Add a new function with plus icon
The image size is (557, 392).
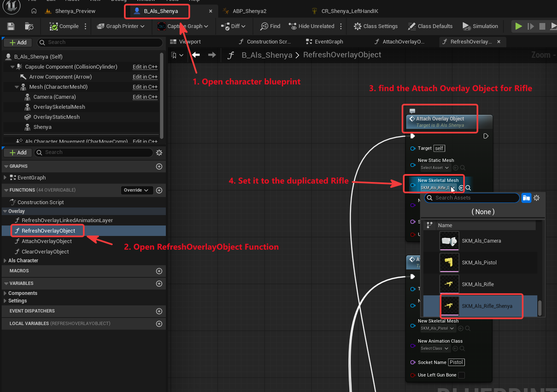click(x=159, y=190)
